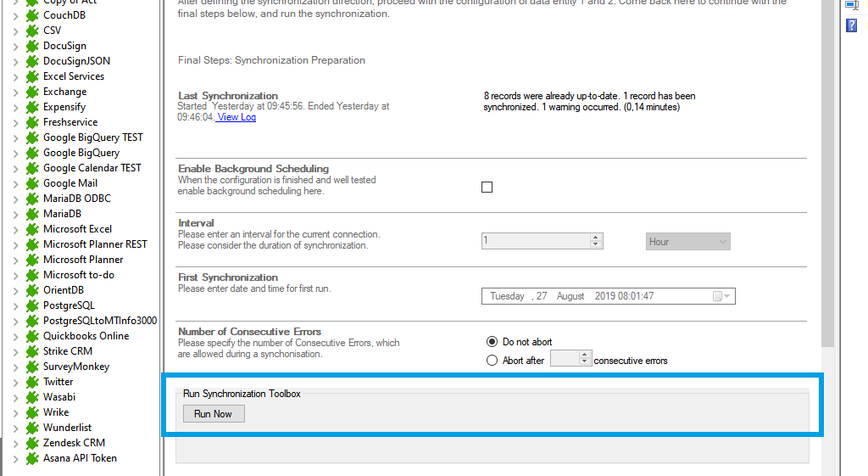The width and height of the screenshot is (868, 476).
Task: Expand the Quickbooks Online tree node
Action: pos(16,336)
